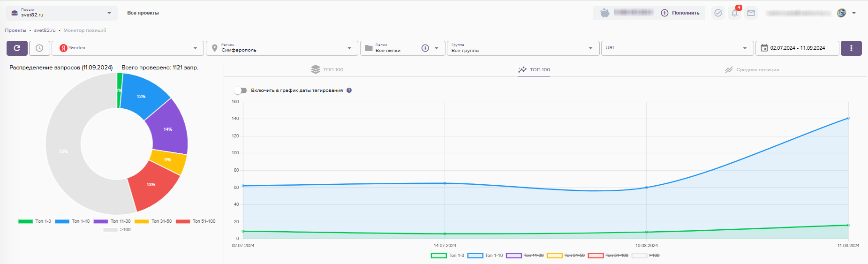The width and height of the screenshot is (868, 264).
Task: Open the Все проекты link
Action: pyautogui.click(x=143, y=13)
